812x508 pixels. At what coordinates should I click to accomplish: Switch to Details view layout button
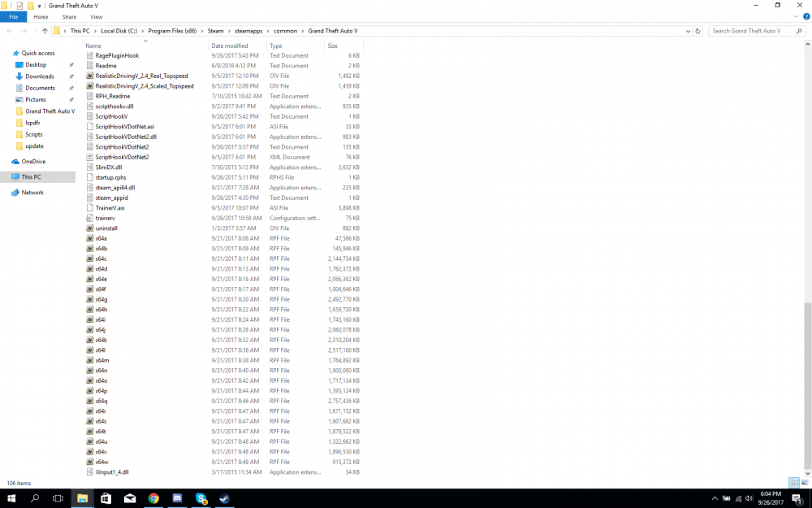[x=794, y=483]
